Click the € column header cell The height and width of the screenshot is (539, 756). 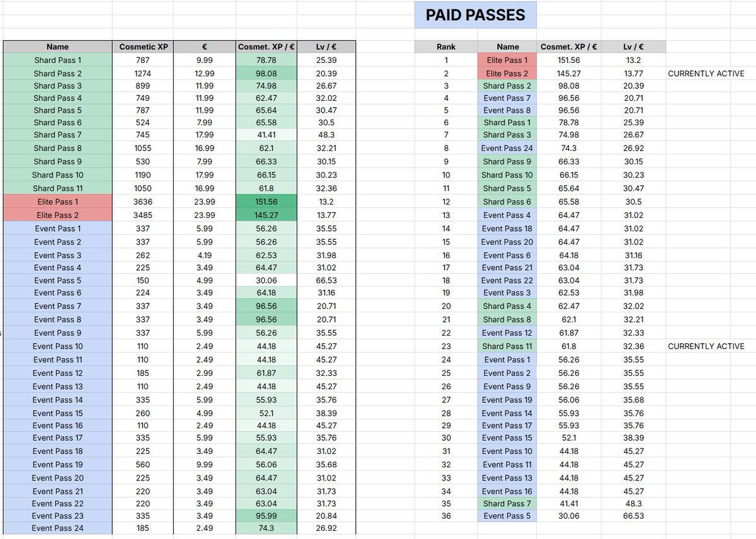point(204,47)
